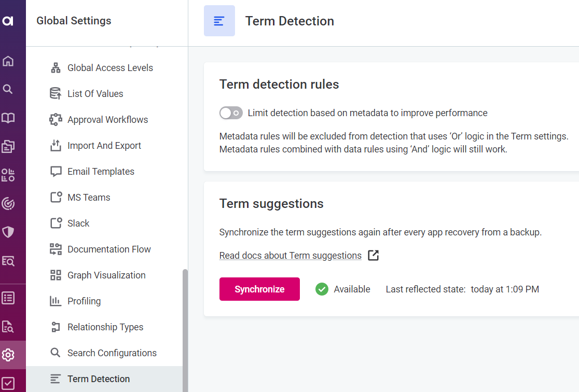Click the target icon in left rail

8,203
